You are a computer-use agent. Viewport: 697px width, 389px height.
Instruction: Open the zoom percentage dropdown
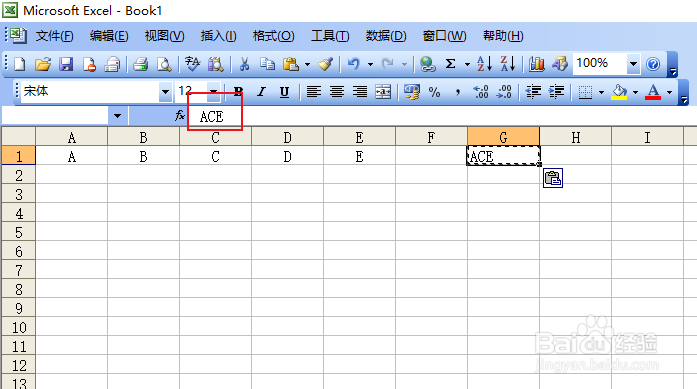click(x=633, y=64)
